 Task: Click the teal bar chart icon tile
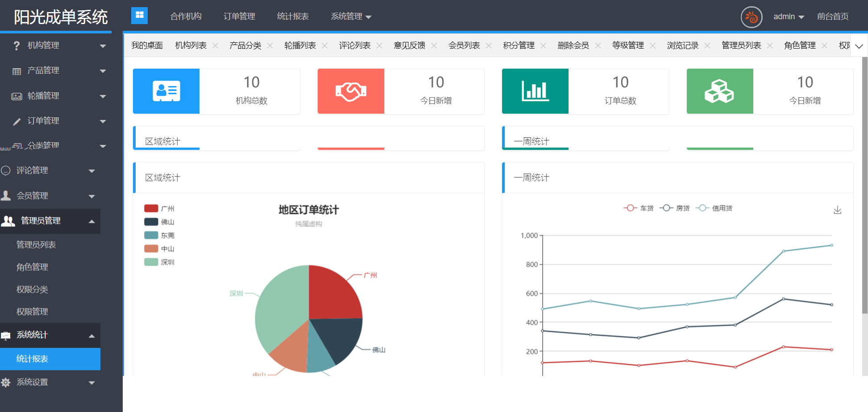coord(535,91)
